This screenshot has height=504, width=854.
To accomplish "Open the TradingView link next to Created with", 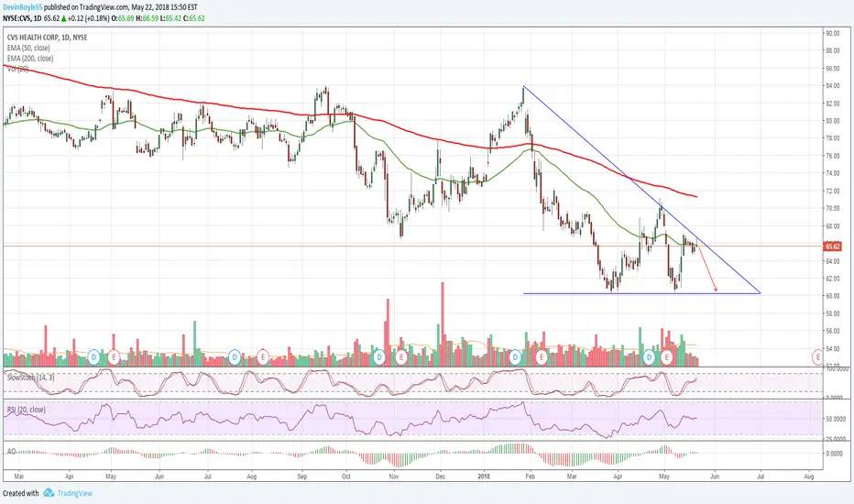I will pos(74,493).
